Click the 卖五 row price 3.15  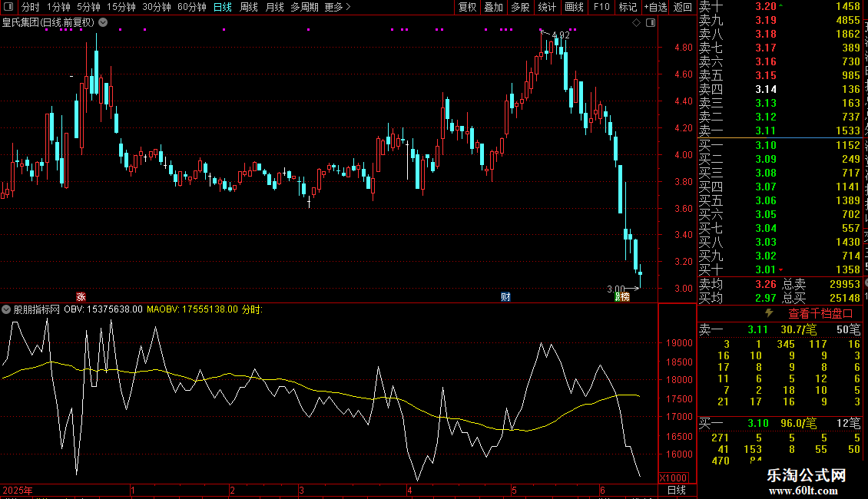[x=766, y=76]
